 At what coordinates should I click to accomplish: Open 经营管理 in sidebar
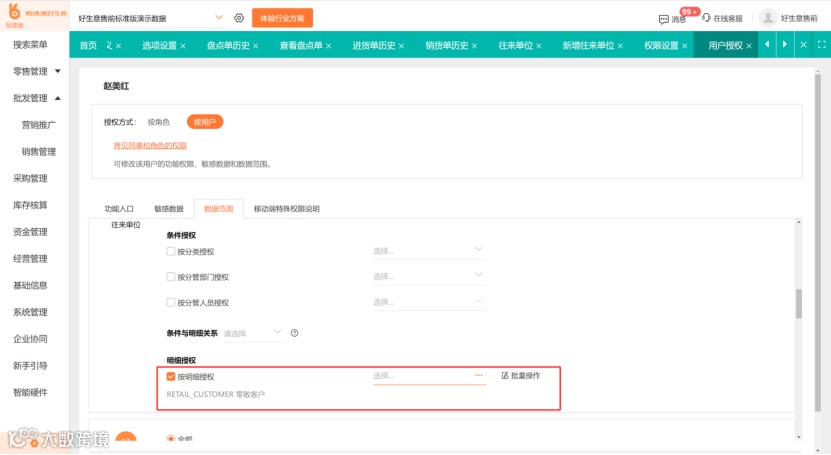click(30, 258)
